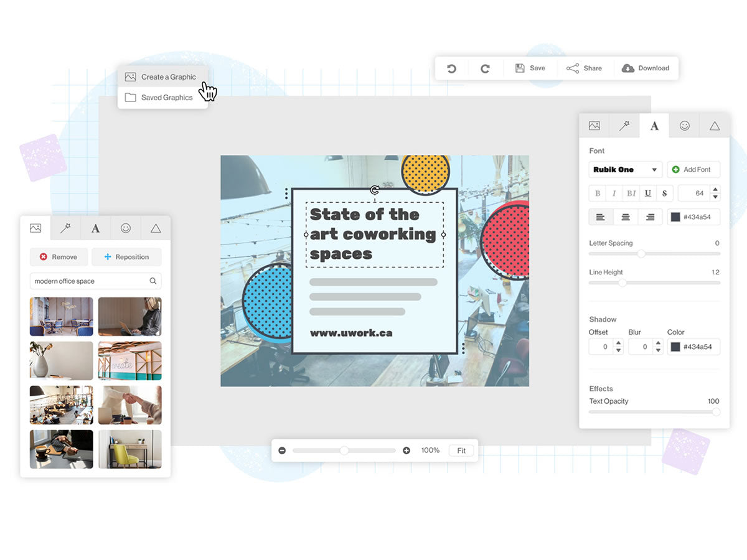Enable center text alignment

click(x=626, y=217)
